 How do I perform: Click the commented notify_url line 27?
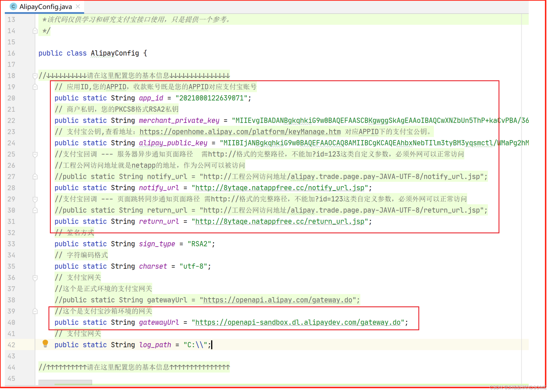(x=271, y=177)
